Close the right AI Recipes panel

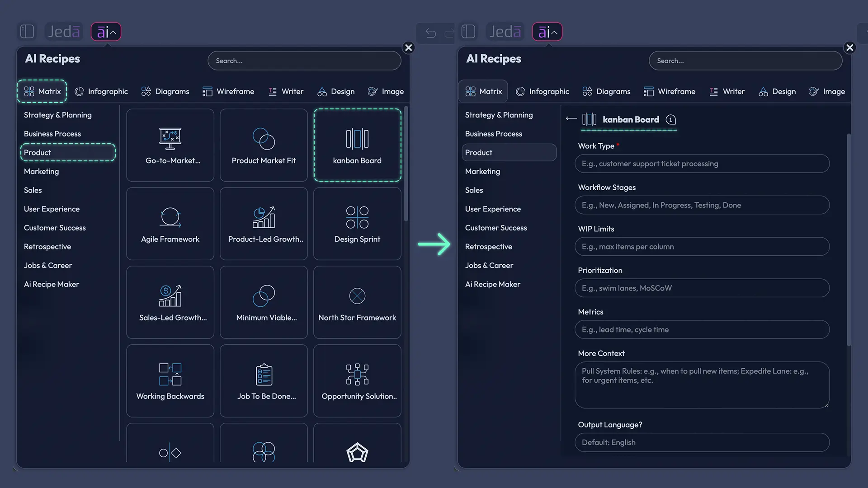pos(850,47)
